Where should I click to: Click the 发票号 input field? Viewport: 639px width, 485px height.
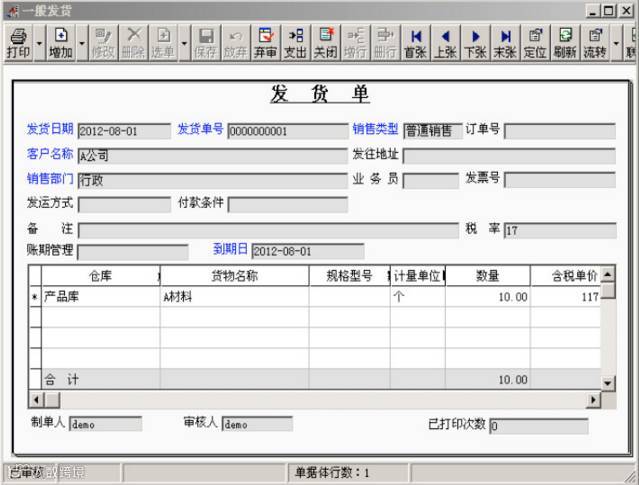[x=560, y=181]
